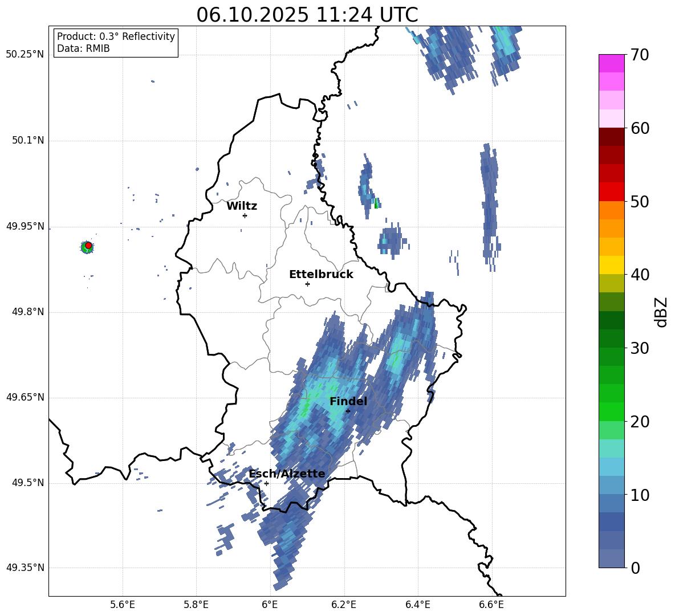Click the bright green colorbar swatch at 20
Screen dimensions: 675x616
pos(611,411)
